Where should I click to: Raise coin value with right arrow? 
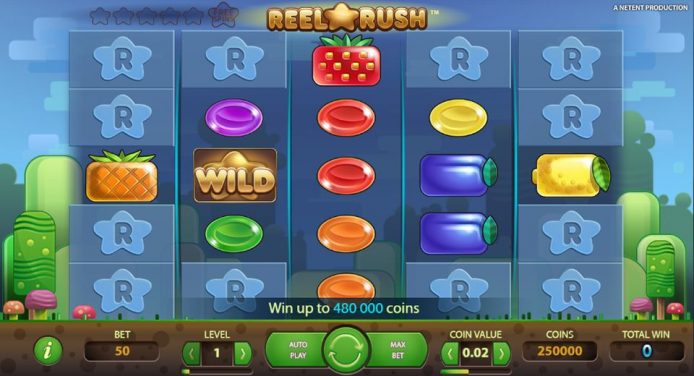[501, 353]
